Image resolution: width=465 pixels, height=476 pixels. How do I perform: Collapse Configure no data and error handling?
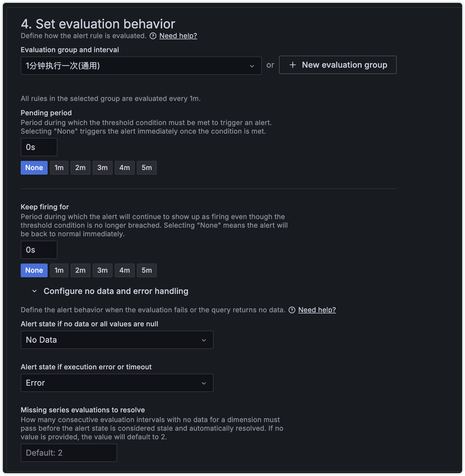(34, 291)
